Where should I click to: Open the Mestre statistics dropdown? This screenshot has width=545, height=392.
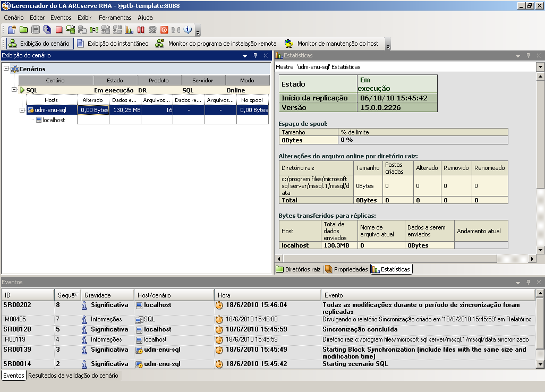pos(540,67)
